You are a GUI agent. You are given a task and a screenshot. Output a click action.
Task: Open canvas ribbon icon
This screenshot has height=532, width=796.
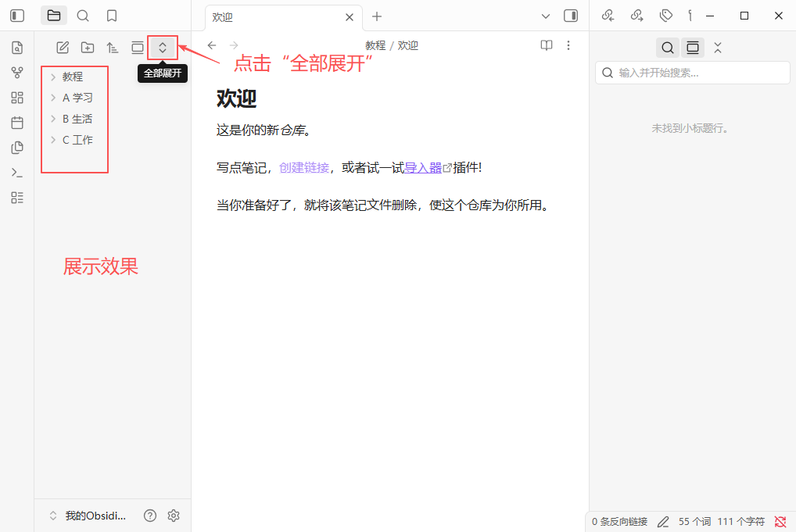(x=17, y=98)
